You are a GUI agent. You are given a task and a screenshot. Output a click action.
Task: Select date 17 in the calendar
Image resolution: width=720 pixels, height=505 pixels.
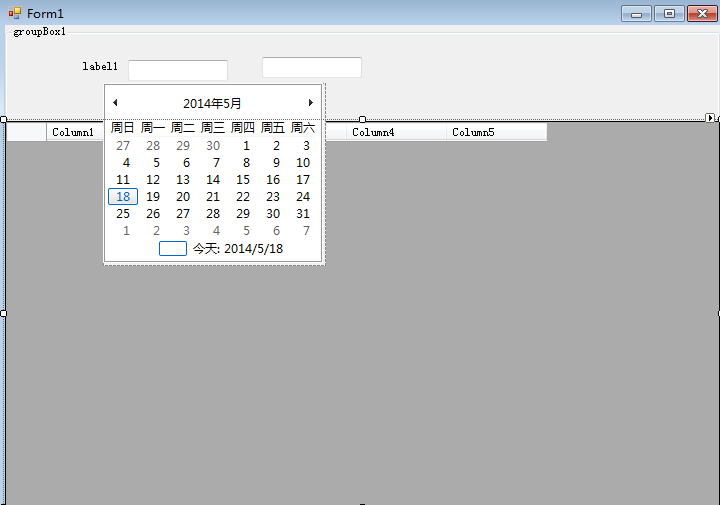303,180
